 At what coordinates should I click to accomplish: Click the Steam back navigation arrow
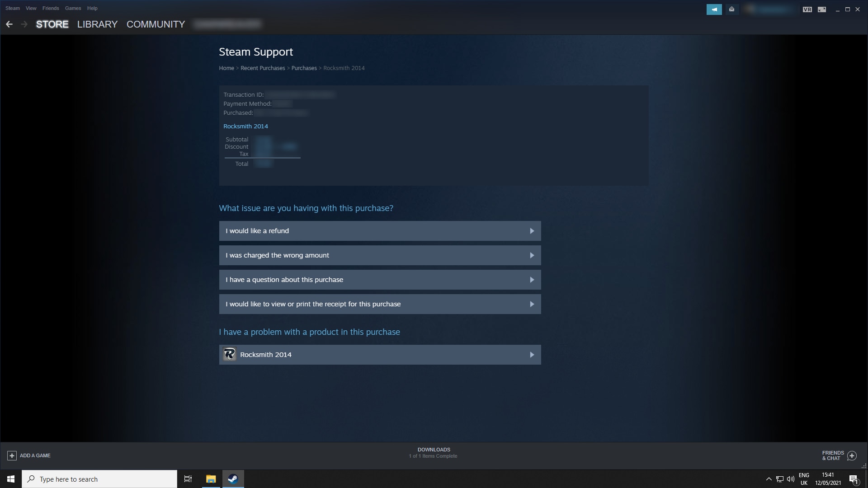point(9,24)
